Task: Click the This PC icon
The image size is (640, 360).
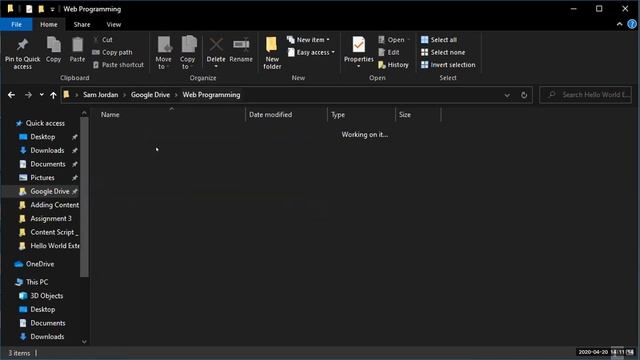Action: (x=18, y=282)
